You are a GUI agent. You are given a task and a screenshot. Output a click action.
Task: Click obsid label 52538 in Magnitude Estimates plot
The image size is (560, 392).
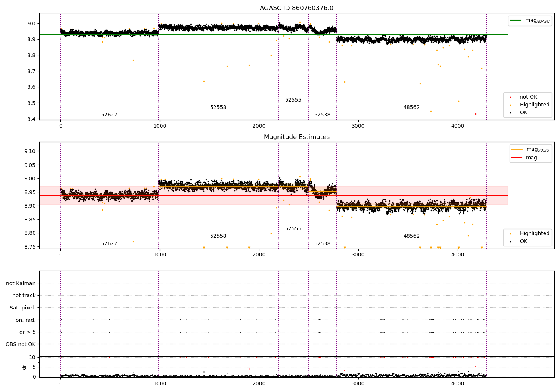(322, 244)
